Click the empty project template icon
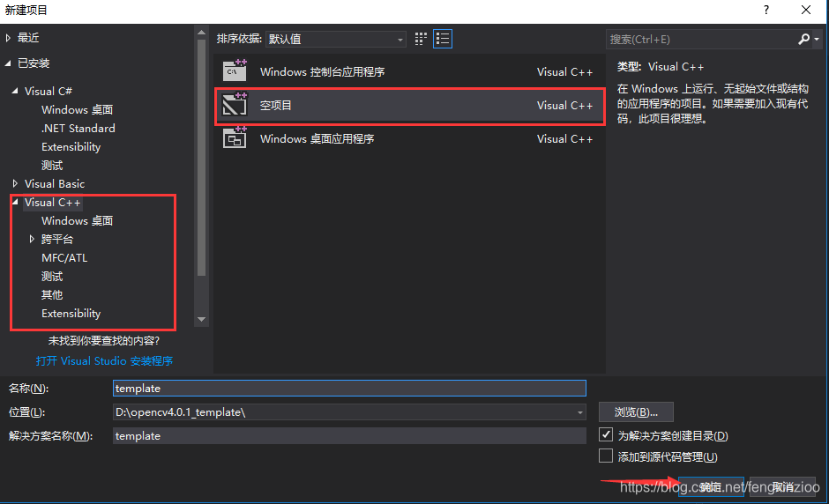The image size is (829, 504). (235, 105)
